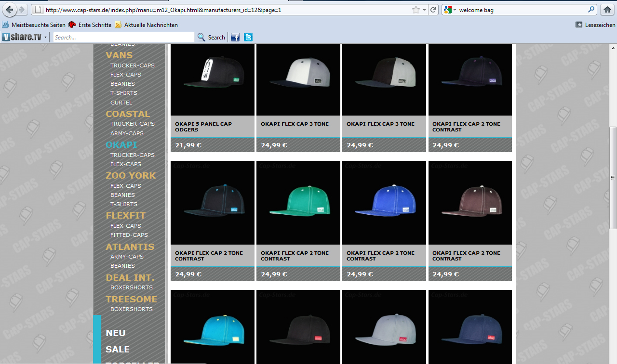
Task: Reload the page with the refresh icon
Action: [x=433, y=10]
